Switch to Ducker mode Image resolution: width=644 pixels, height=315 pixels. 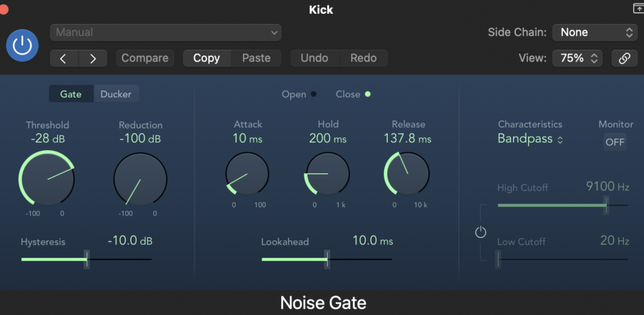click(x=116, y=94)
